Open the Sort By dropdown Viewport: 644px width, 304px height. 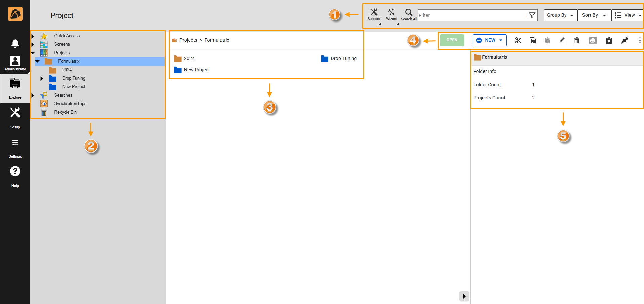[594, 15]
